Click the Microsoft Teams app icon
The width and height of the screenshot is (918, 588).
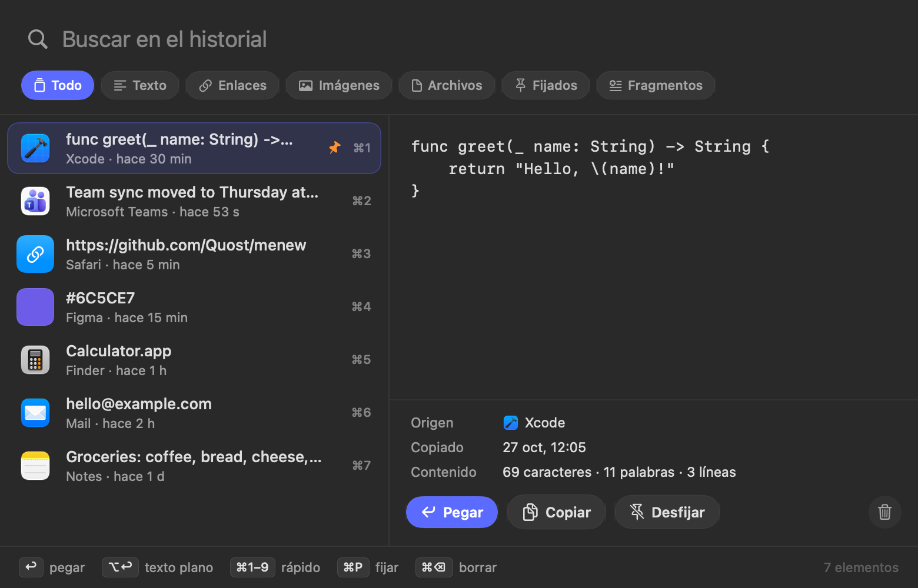point(35,201)
